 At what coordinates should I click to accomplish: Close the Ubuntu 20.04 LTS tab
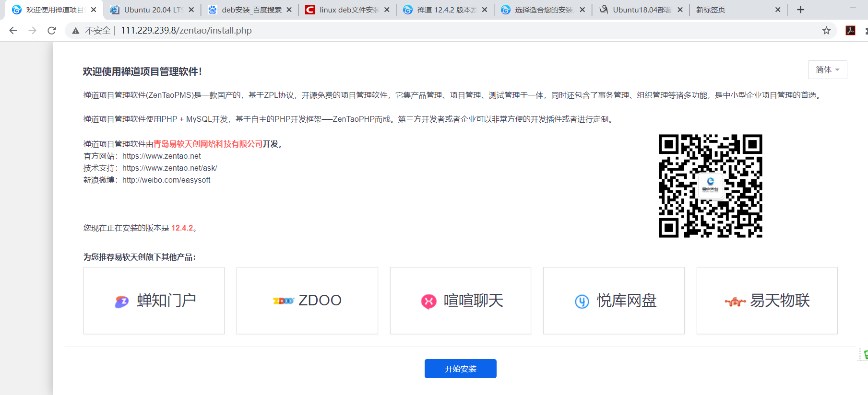[x=191, y=10]
